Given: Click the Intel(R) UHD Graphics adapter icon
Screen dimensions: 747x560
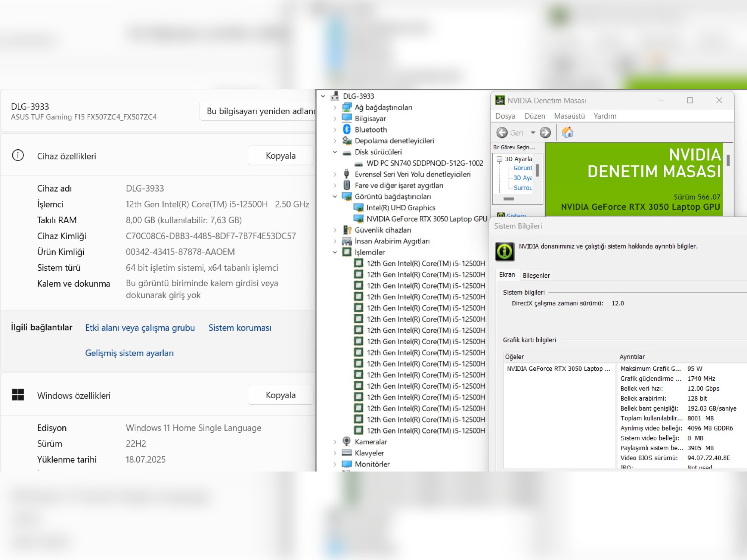Looking at the screenshot, I should 359,208.
